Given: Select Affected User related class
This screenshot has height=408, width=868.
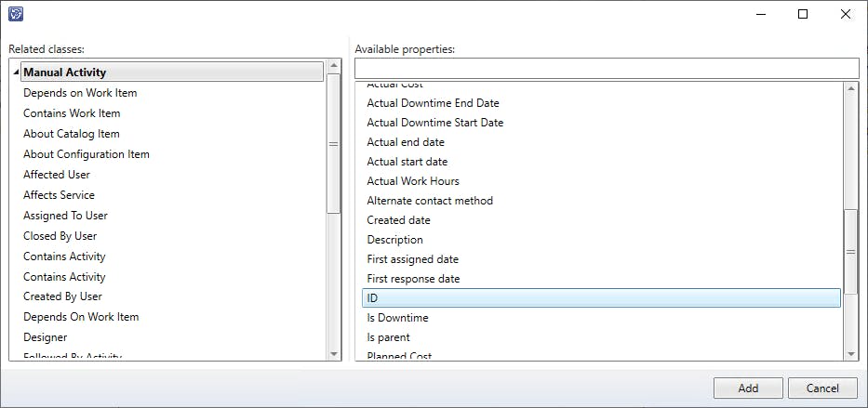Looking at the screenshot, I should tap(57, 175).
